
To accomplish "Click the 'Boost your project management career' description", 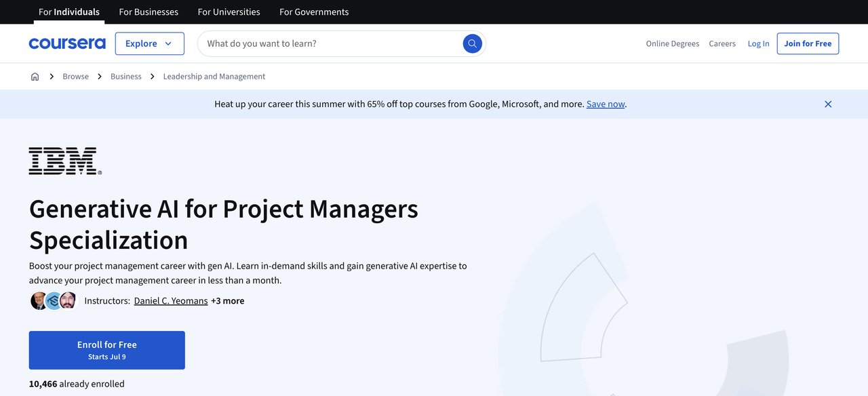I will [248, 273].
